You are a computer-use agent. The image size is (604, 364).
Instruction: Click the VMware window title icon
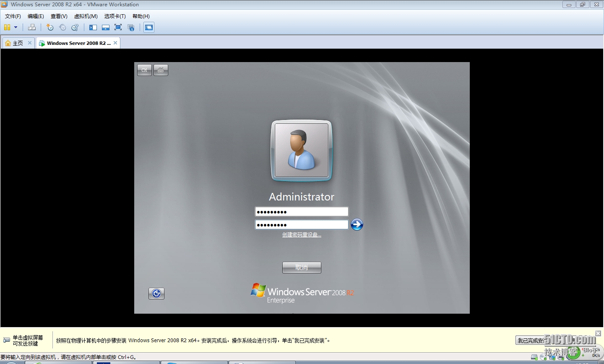[4, 4]
